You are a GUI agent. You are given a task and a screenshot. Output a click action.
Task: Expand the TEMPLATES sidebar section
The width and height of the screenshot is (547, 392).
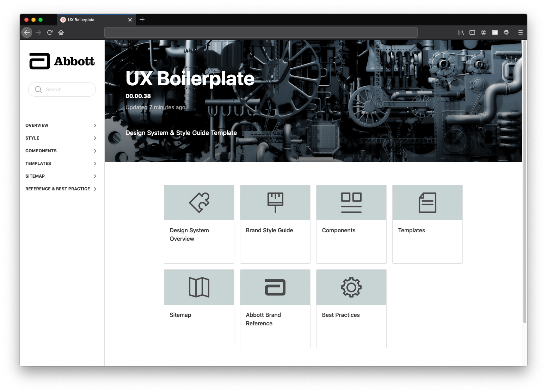tap(38, 163)
